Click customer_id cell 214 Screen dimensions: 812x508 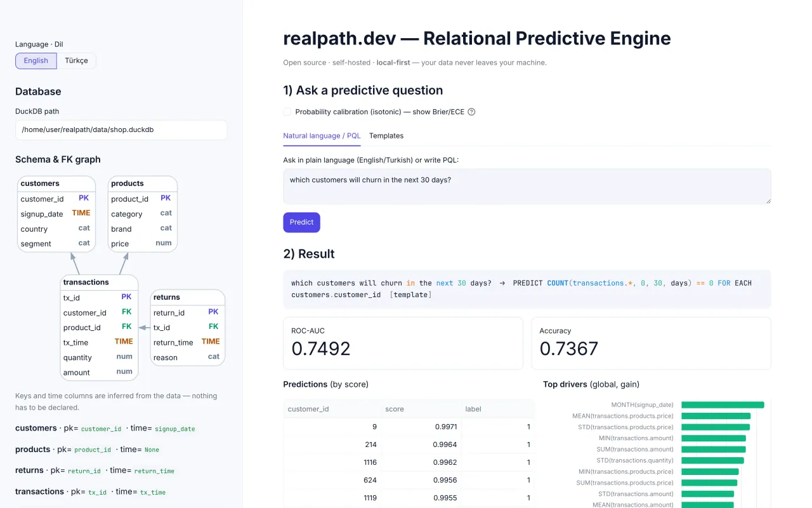tap(332, 444)
